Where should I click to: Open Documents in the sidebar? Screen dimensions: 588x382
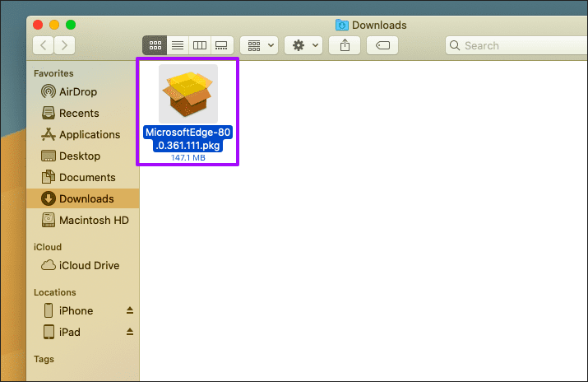click(83, 177)
